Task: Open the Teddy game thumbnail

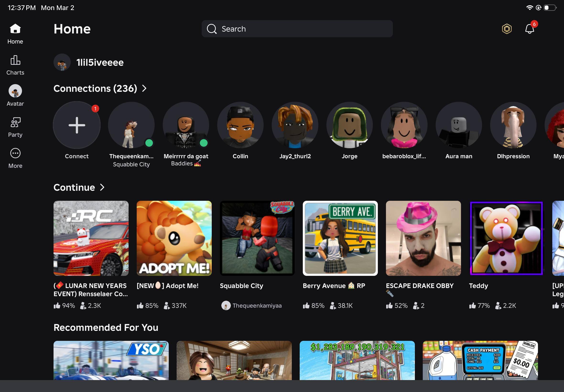Action: [x=506, y=238]
